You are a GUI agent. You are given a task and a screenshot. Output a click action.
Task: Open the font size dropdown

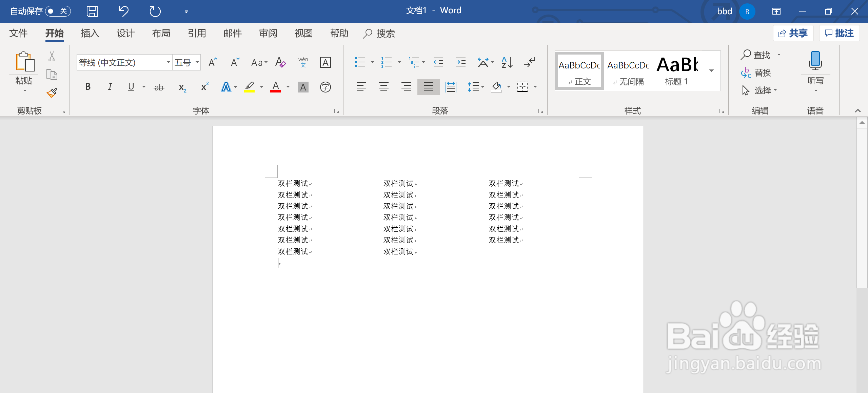click(x=197, y=62)
